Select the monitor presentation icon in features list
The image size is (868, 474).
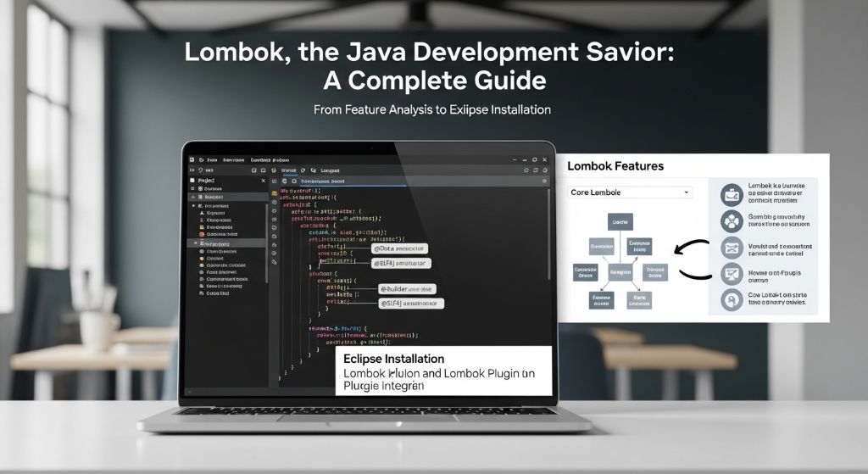pos(732,274)
